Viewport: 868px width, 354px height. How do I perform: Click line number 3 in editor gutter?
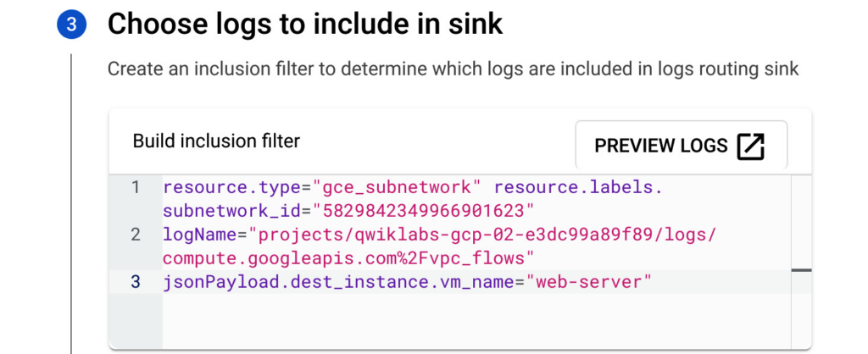point(136,282)
